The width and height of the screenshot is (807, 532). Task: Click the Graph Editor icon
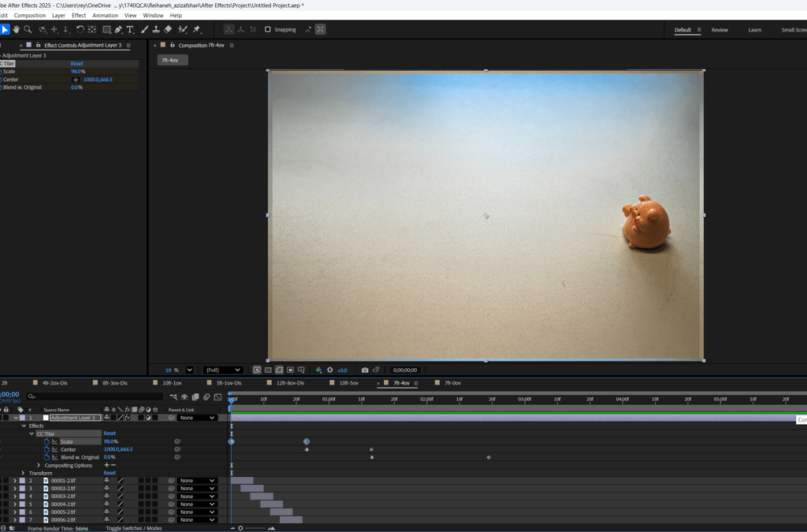click(x=218, y=396)
